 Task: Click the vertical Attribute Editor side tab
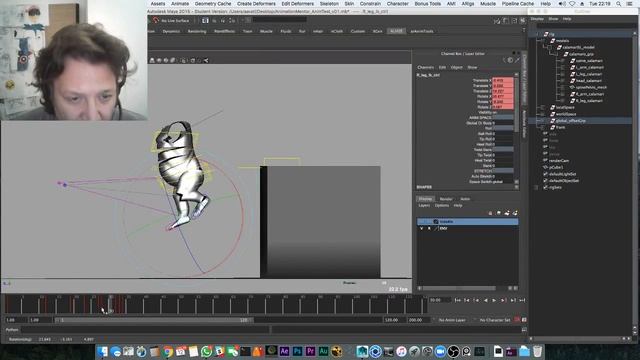point(524,124)
